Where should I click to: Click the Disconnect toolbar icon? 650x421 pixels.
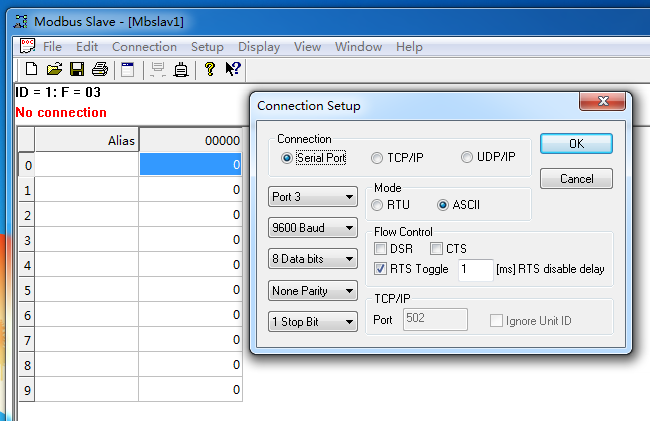[181, 69]
